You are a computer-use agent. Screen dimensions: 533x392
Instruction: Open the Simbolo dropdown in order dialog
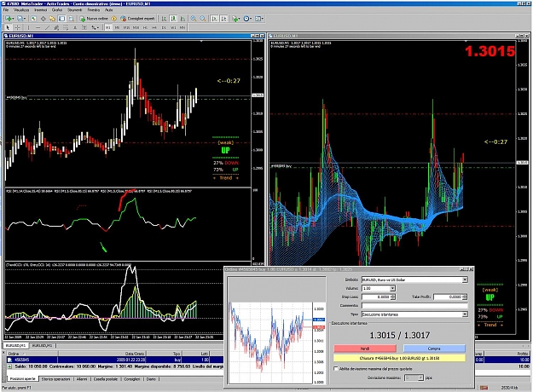point(414,280)
